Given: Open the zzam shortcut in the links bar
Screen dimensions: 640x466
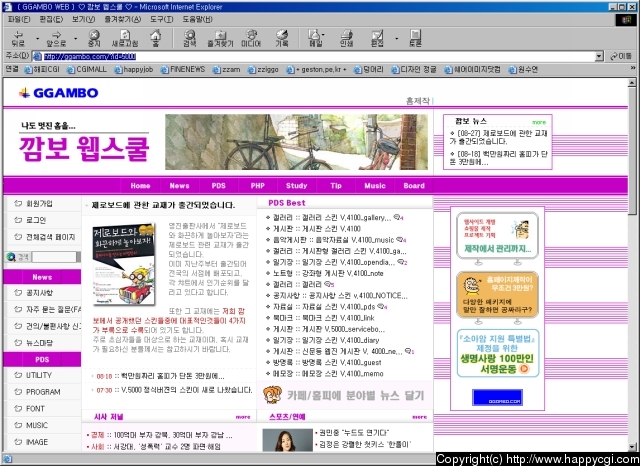Looking at the screenshot, I should click(x=227, y=70).
